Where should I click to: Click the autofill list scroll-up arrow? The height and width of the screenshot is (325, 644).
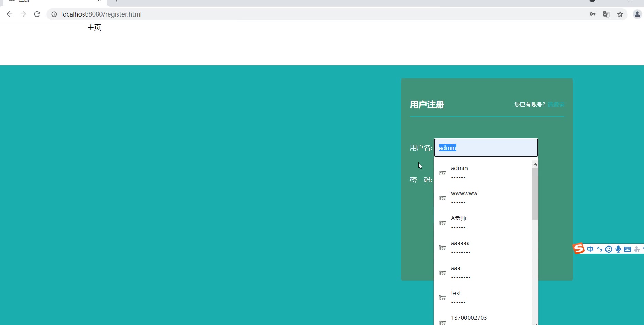pos(535,164)
